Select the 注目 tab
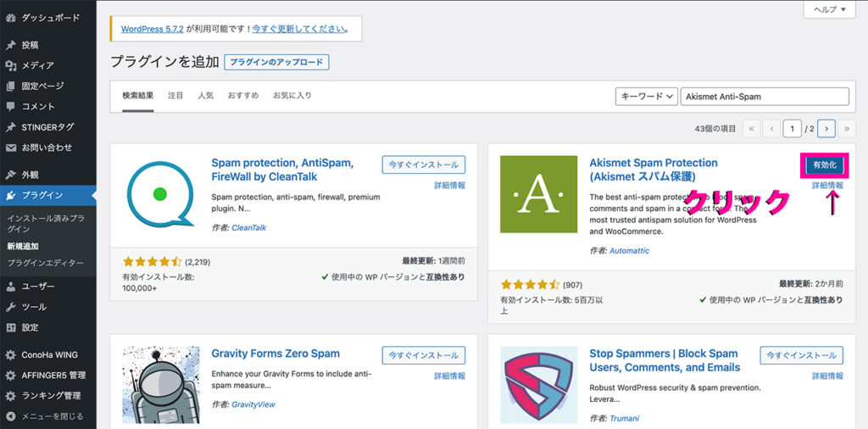 175,95
